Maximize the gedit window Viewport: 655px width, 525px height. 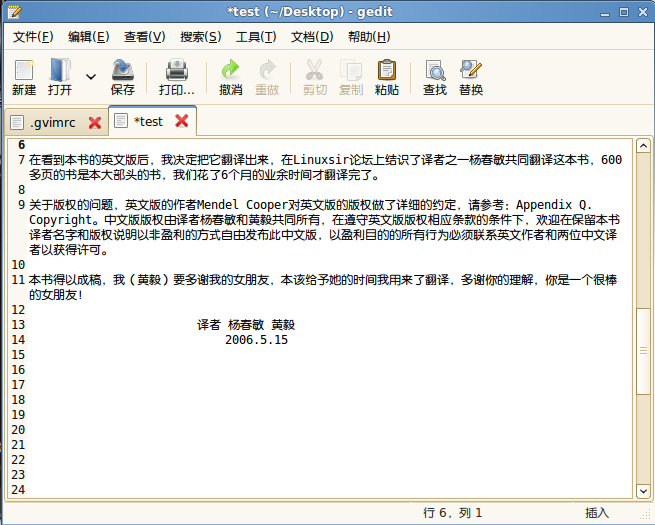pos(624,12)
